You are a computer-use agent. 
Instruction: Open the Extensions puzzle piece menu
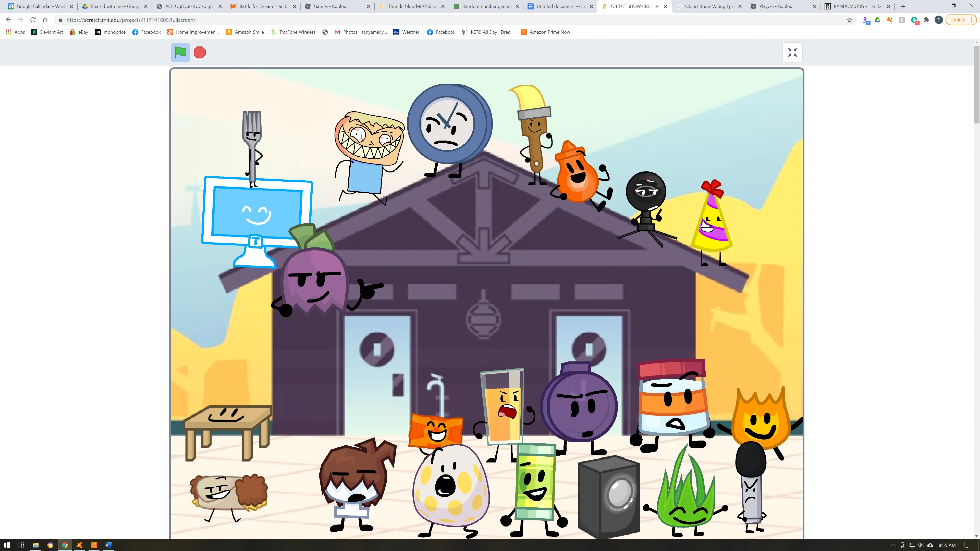[926, 20]
